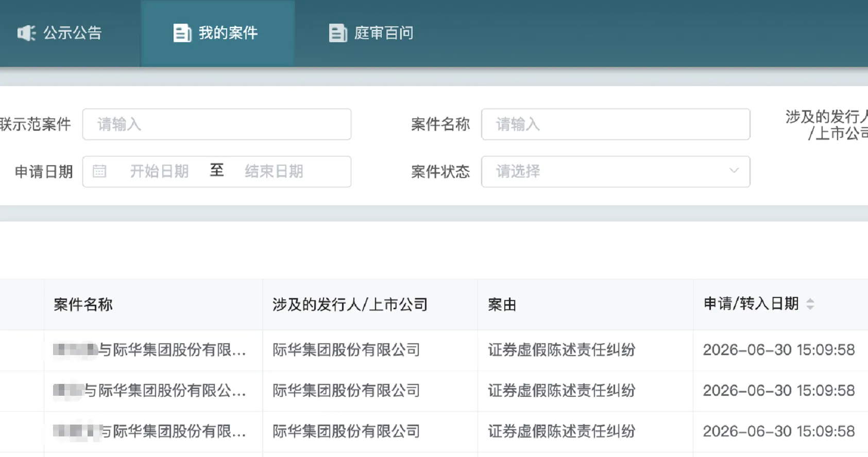Open the 庭审百问 tab

[x=371, y=33]
